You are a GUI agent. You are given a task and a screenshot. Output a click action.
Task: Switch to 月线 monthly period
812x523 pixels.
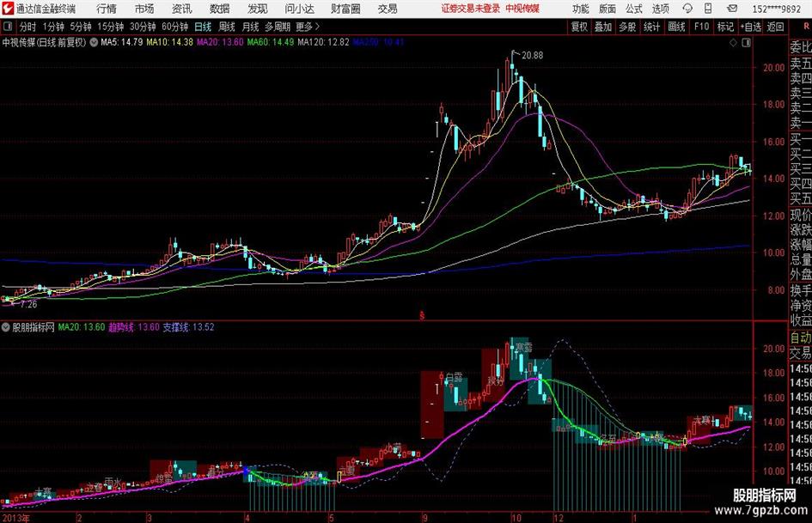pyautogui.click(x=251, y=27)
